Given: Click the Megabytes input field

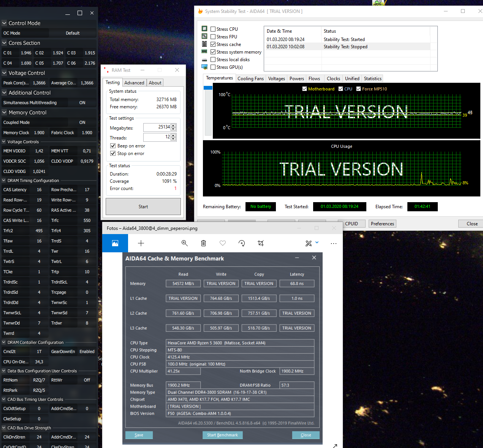Looking at the screenshot, I should 157,127.
